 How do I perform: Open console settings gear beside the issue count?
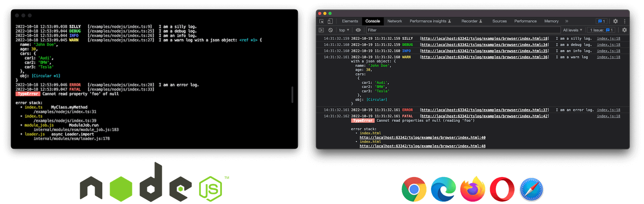coord(625,30)
